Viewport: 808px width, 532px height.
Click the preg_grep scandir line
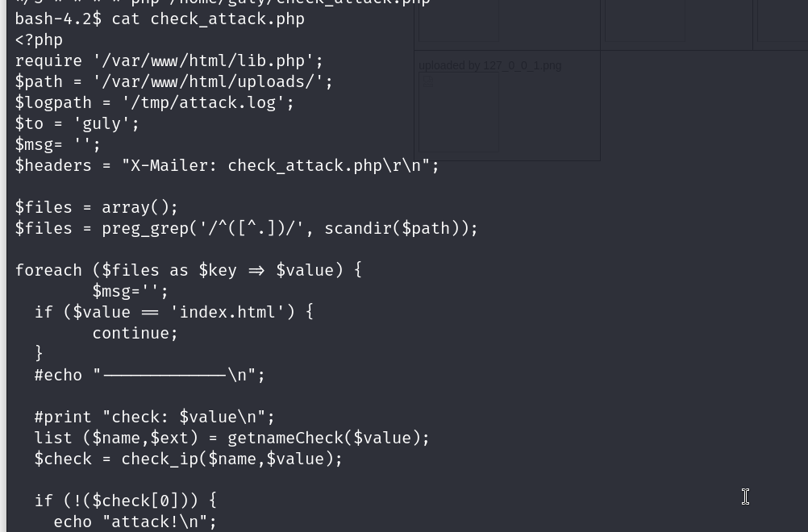tap(246, 228)
